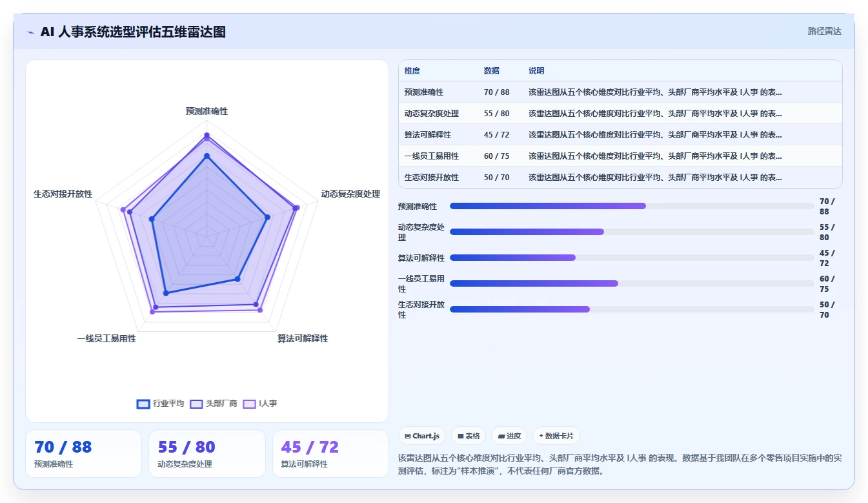Click the 数据 table column header
The width and height of the screenshot is (868, 503).
[492, 71]
